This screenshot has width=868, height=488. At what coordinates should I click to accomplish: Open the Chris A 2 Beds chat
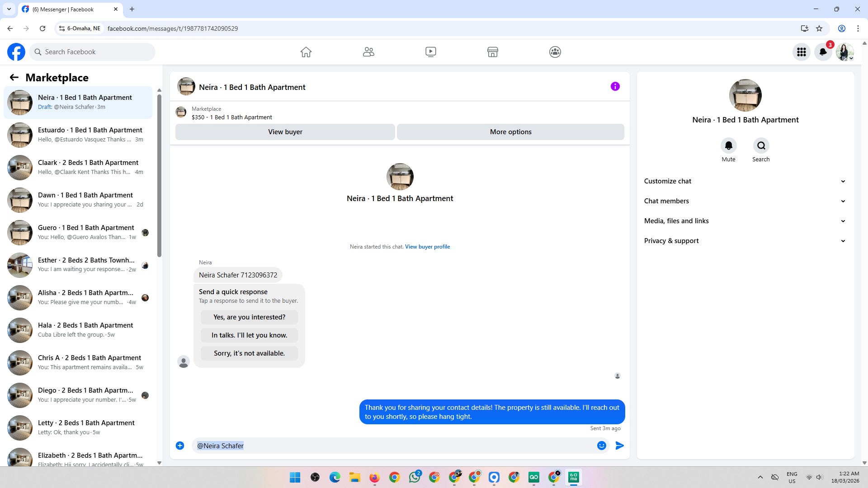[78, 363]
